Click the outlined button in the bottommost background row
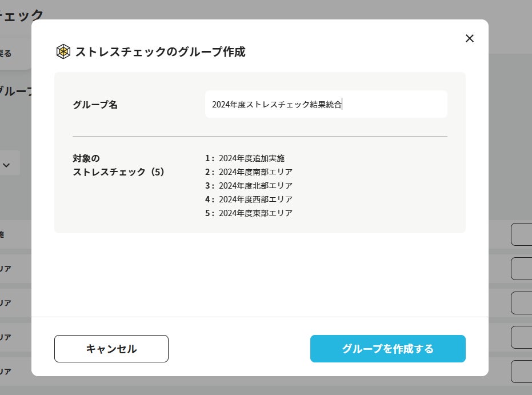The image size is (532, 395). [x=521, y=371]
